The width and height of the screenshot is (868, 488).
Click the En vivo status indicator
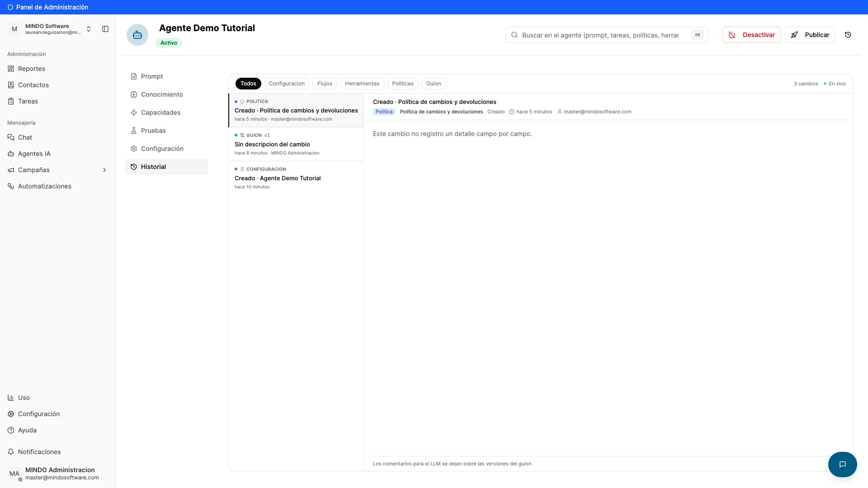835,84
